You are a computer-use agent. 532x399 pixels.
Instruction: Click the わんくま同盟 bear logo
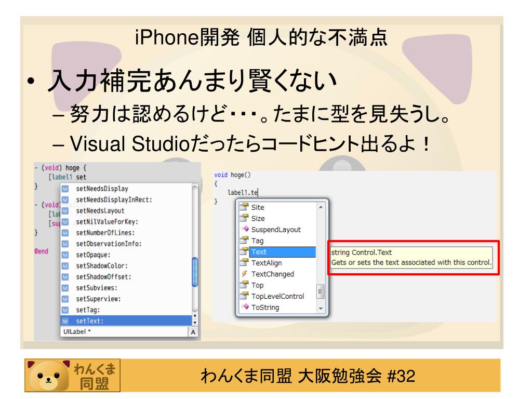(x=72, y=376)
